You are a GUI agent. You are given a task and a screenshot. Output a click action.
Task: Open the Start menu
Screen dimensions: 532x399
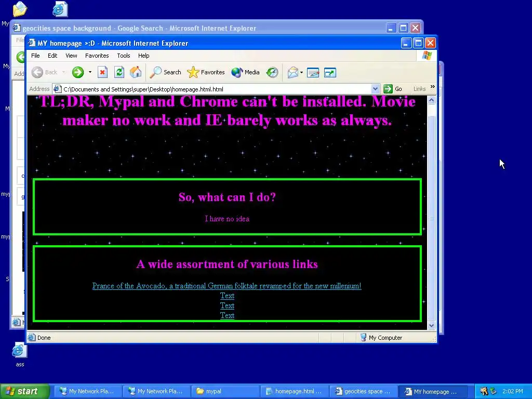(24, 391)
